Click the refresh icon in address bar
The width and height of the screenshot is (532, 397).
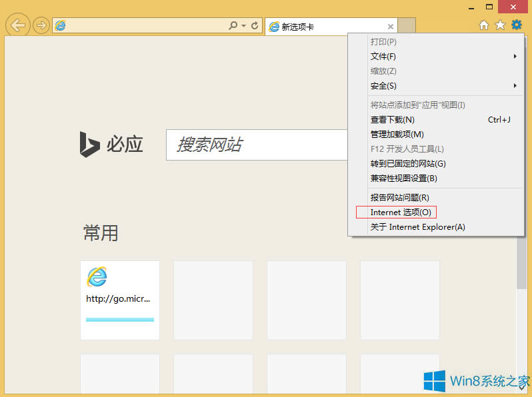coord(255,26)
